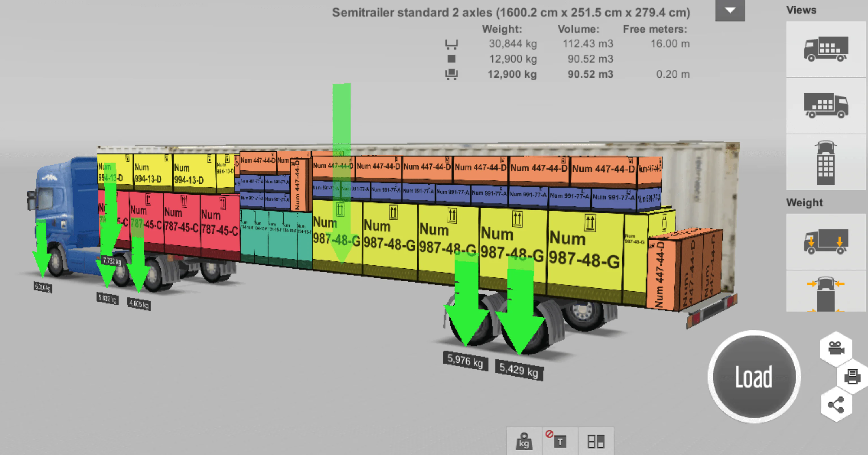Viewport: 868px width, 455px height.
Task: Click the Weight header in statistics
Action: [502, 29]
